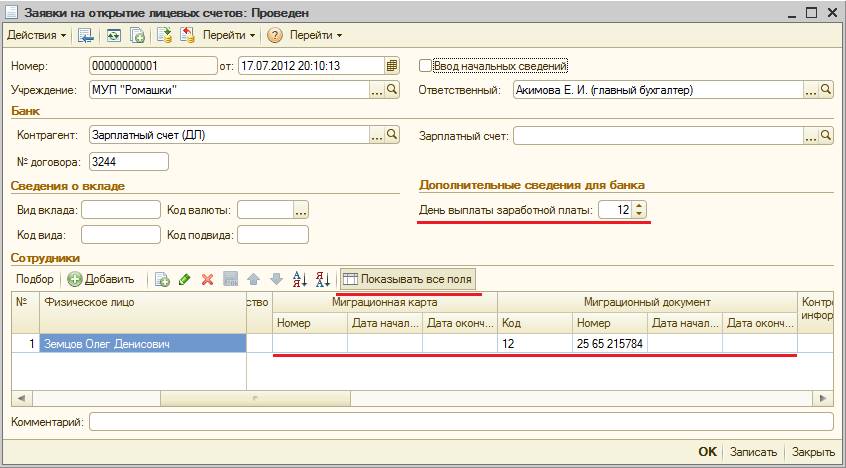The image size is (846, 468).
Task: Open selection list for the Контрагент field
Action: (378, 135)
